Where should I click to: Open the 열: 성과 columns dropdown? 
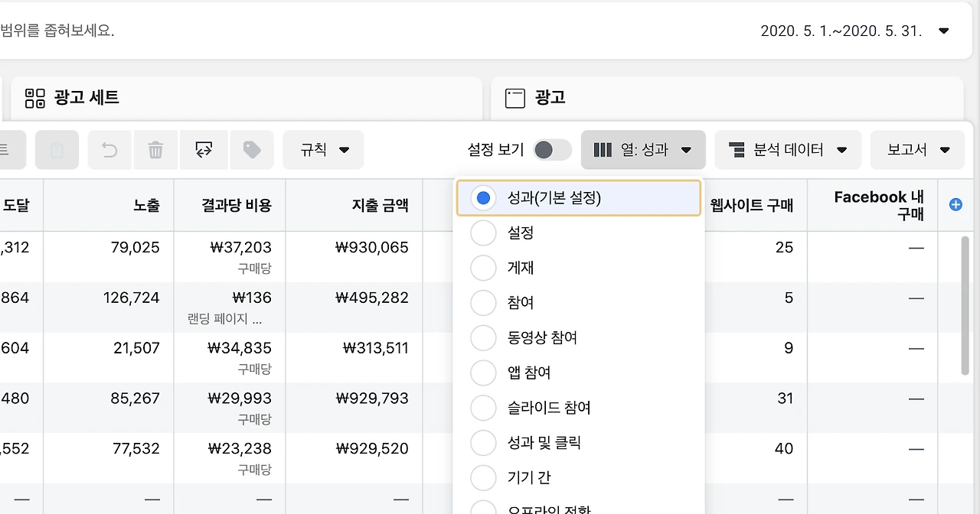[643, 150]
